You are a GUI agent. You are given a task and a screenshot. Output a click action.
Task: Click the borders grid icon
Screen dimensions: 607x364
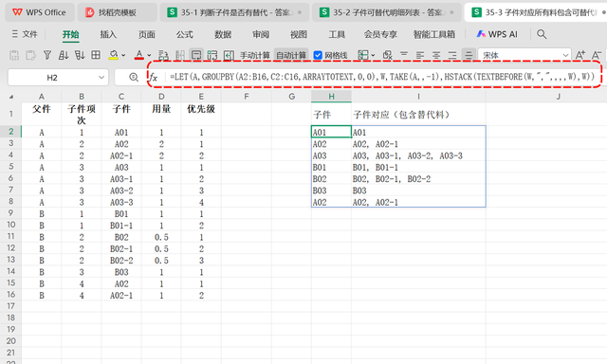[96, 55]
